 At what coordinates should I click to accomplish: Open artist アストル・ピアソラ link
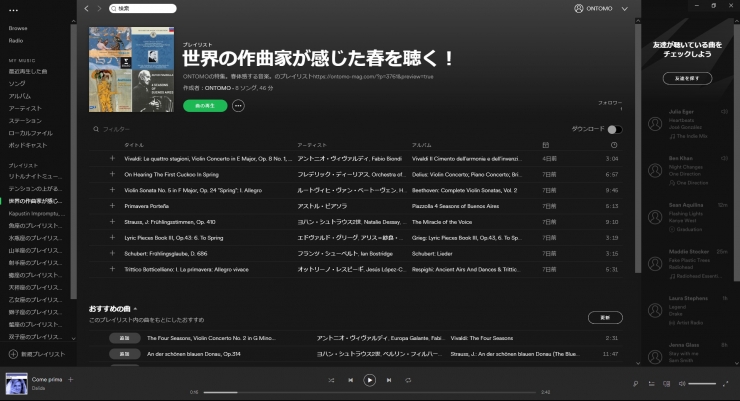(x=322, y=206)
